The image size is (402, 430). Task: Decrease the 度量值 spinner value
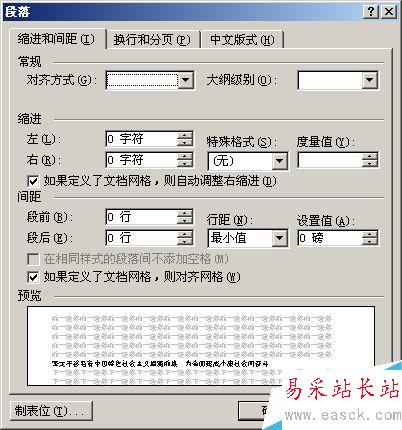(x=370, y=164)
